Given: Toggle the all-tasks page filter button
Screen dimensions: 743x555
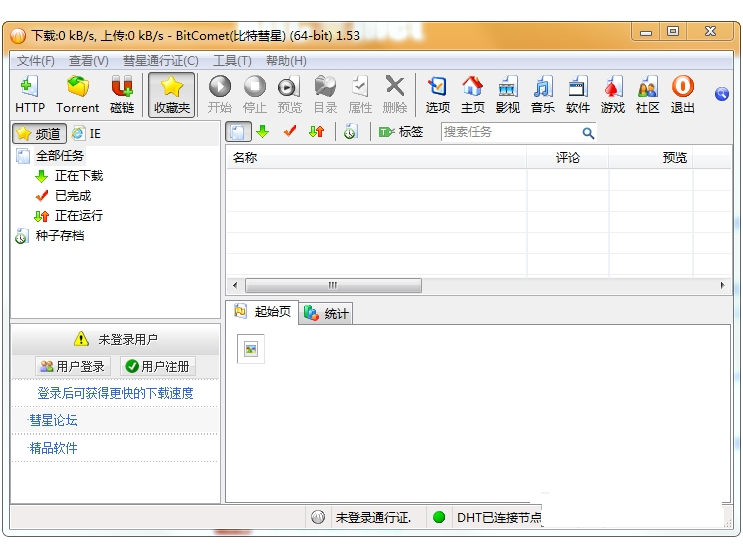Looking at the screenshot, I should (x=238, y=132).
